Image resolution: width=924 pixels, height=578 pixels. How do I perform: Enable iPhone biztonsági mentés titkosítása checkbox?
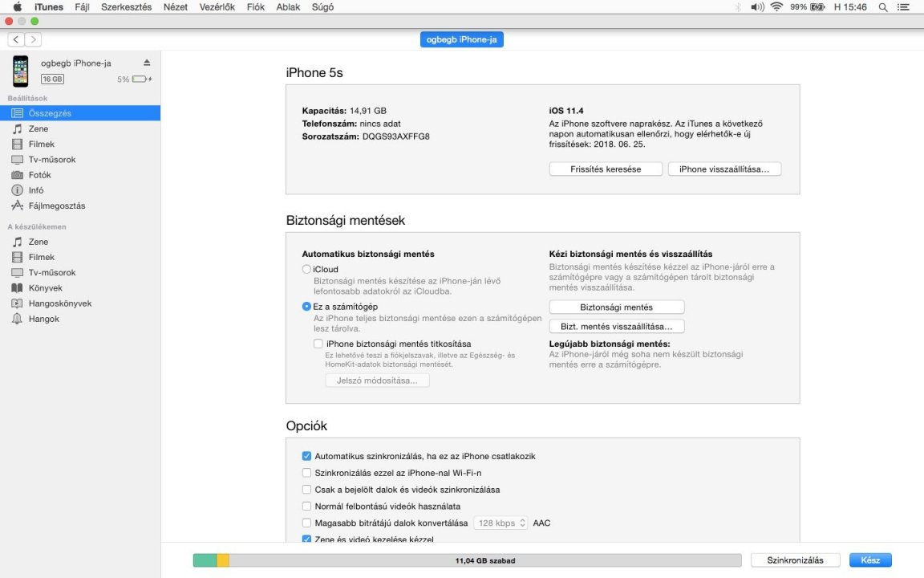[318, 344]
